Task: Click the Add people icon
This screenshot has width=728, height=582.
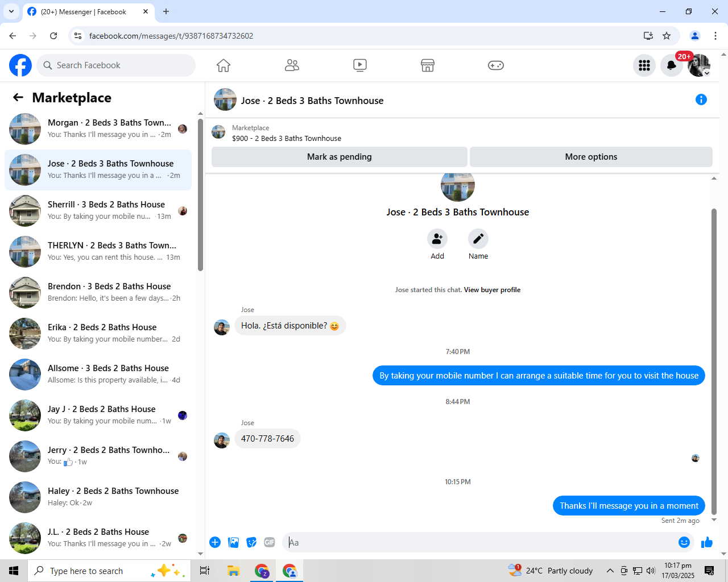Action: [x=437, y=239]
